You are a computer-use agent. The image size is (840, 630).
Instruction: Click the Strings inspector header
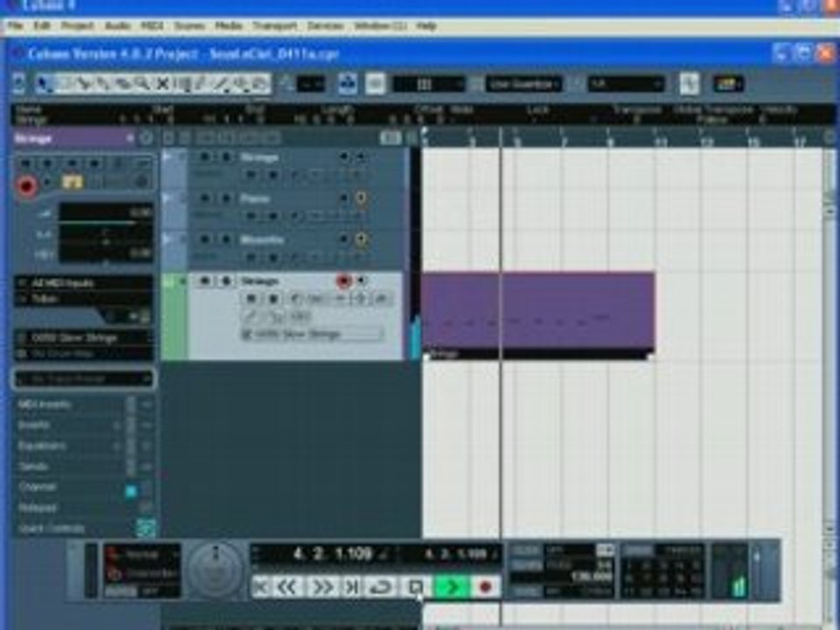point(73,139)
